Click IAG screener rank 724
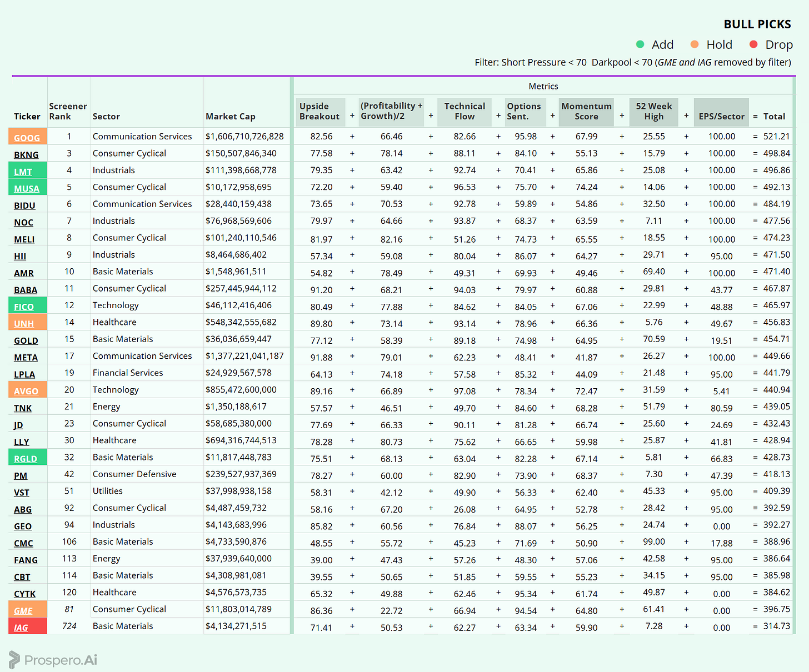Viewport: 809px width, 672px height. [x=69, y=626]
